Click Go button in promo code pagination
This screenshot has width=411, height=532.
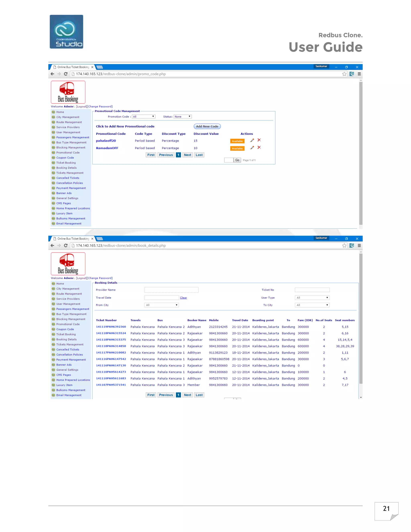click(237, 160)
